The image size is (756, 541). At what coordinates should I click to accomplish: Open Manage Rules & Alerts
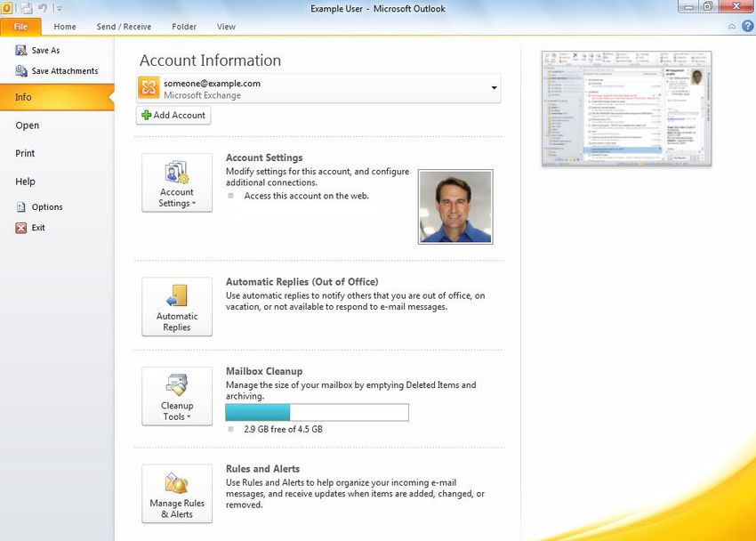coord(177,494)
